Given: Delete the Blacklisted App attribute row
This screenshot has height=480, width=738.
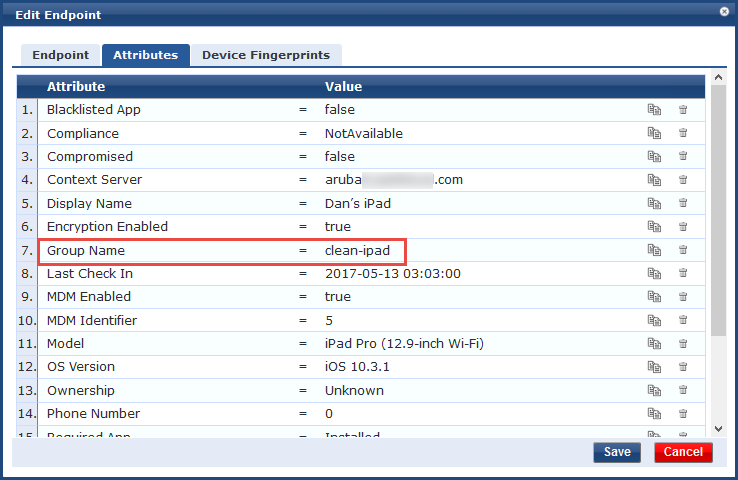Looking at the screenshot, I should coord(683,110).
